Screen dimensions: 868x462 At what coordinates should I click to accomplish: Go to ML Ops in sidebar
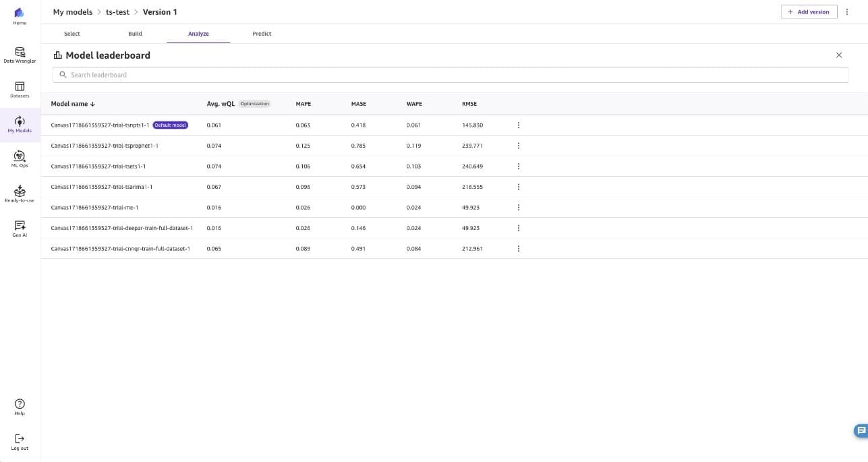point(20,156)
